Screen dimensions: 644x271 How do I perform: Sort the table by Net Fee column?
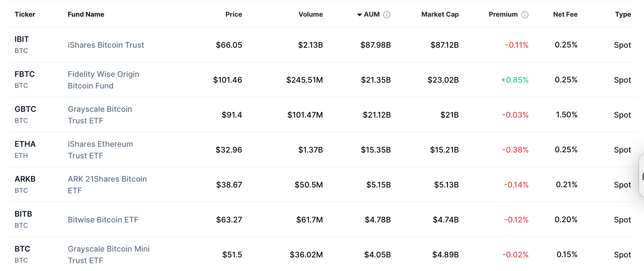coord(565,14)
